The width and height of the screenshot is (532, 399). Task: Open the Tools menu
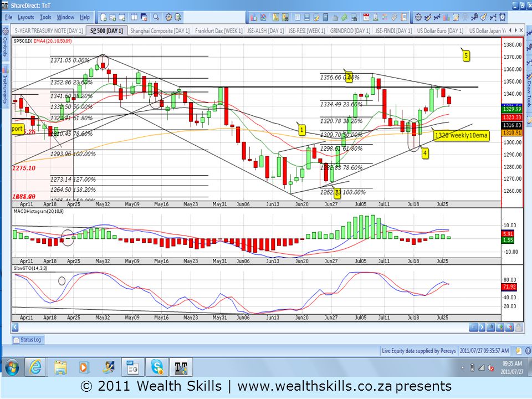click(x=45, y=17)
